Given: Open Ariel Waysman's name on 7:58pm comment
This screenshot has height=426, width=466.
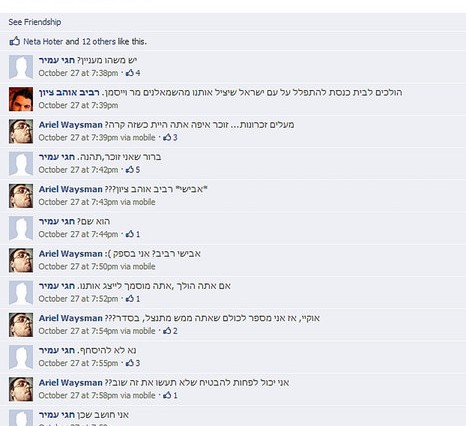Looking at the screenshot, I should (x=70, y=382).
